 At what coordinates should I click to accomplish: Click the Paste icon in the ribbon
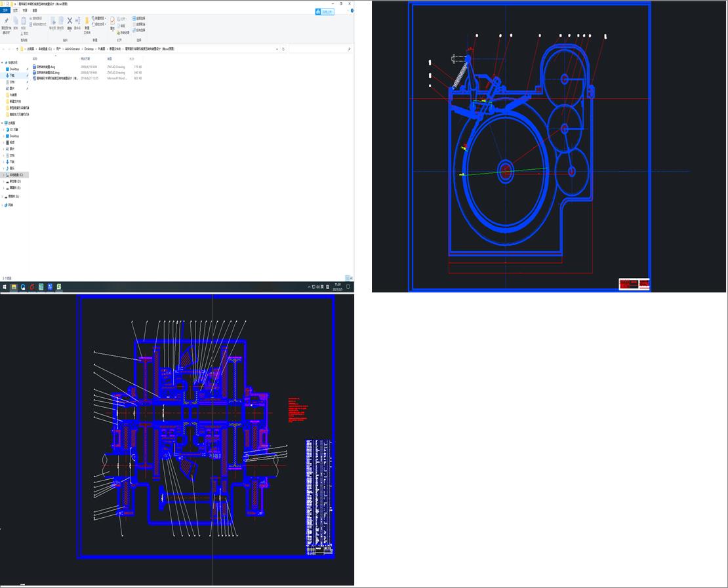(24, 21)
